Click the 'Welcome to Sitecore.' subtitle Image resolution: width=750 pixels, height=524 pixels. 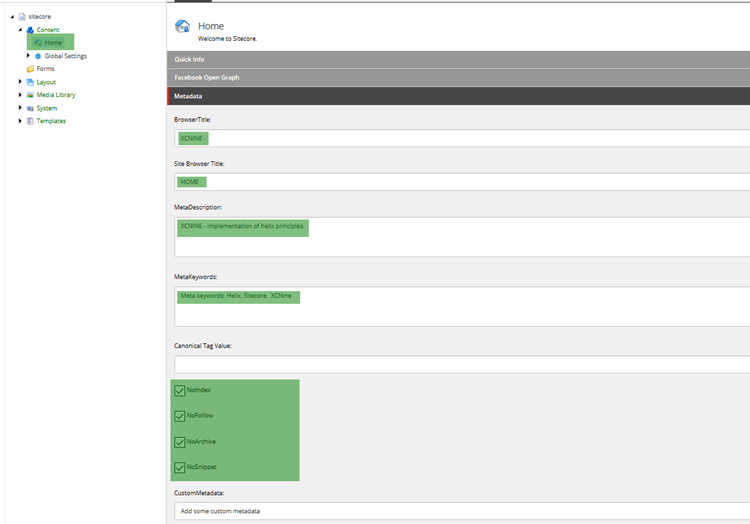click(x=228, y=39)
